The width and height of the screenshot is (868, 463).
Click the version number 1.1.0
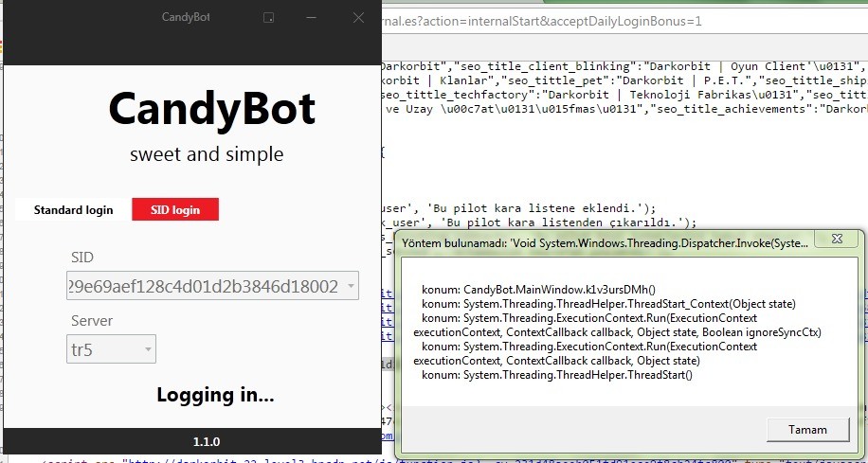point(207,441)
